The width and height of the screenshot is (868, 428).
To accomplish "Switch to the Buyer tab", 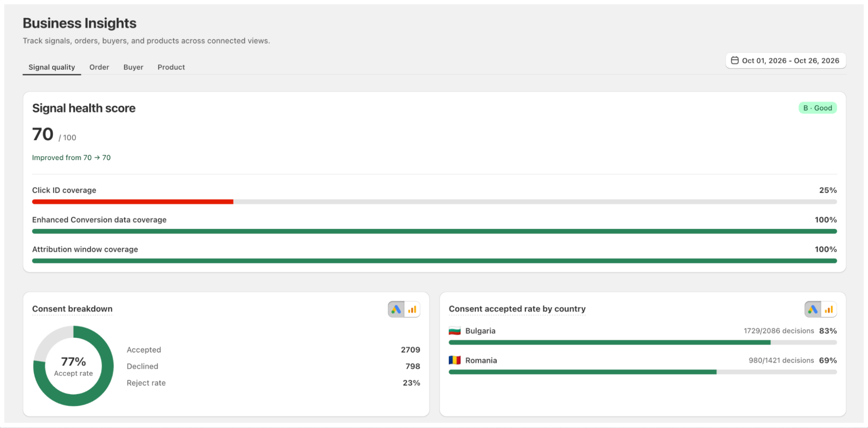I will tap(133, 67).
